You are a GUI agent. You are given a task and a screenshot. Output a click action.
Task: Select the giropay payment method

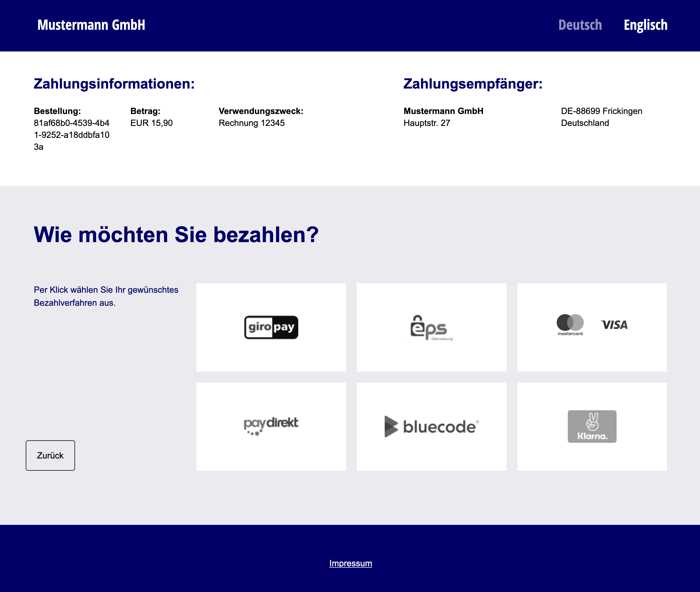[x=271, y=327]
